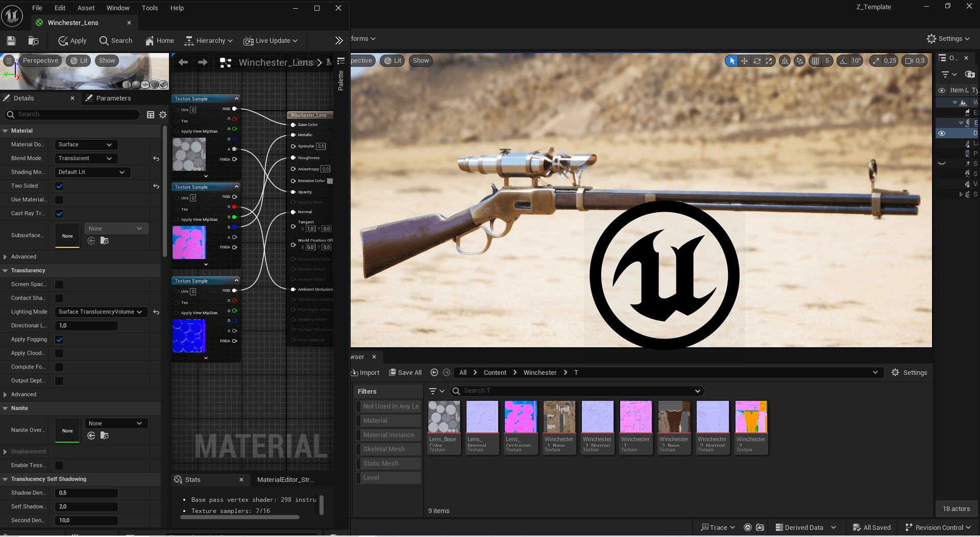The width and height of the screenshot is (980, 537).
Task: Collapse first Texture Sample node
Action: 236,98
